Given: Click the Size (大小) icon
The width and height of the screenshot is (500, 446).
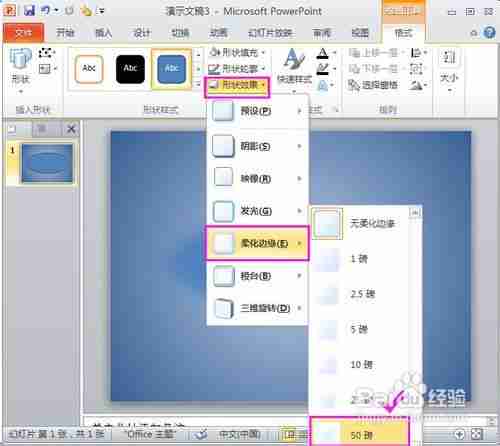Looking at the screenshot, I should pos(449,69).
